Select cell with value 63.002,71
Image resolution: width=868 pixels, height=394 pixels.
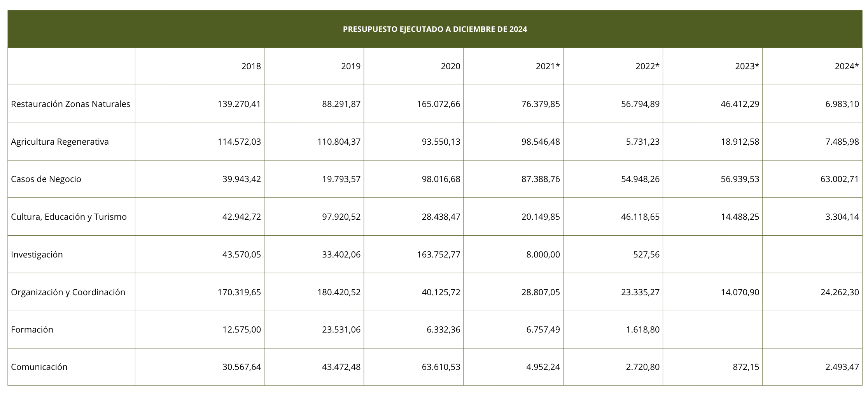pyautogui.click(x=812, y=179)
